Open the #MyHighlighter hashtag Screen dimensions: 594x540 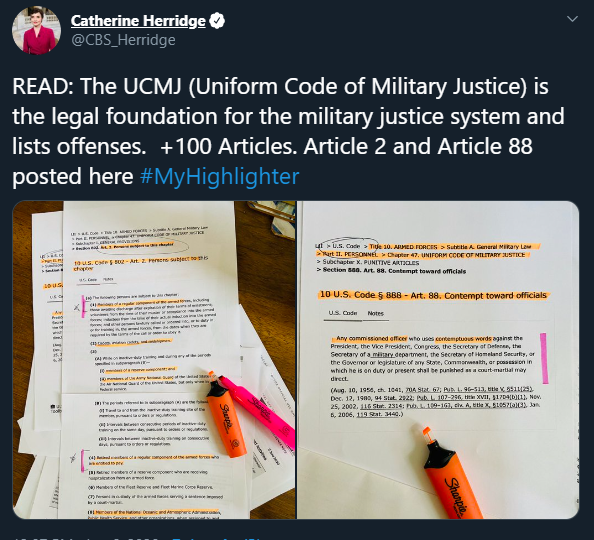[219, 176]
